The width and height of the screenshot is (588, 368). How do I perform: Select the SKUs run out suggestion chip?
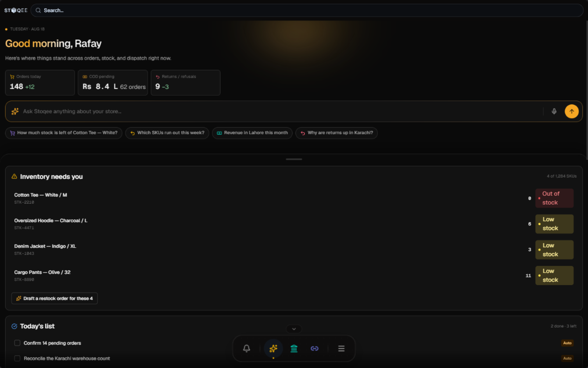tap(167, 133)
